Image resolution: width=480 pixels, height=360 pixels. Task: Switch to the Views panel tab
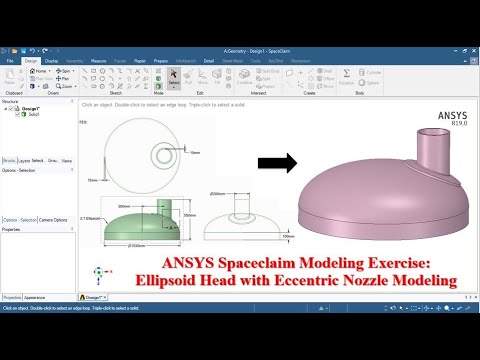click(x=66, y=161)
